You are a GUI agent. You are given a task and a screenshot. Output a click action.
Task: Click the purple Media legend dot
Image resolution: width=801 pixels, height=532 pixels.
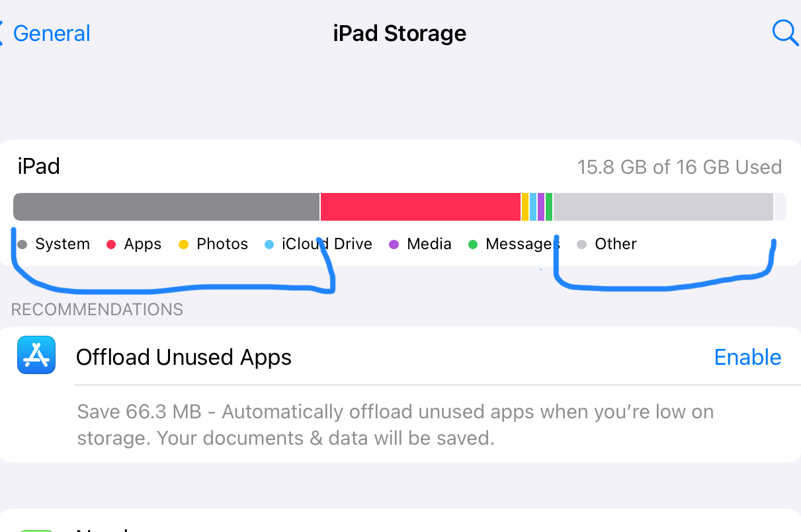[394, 245]
